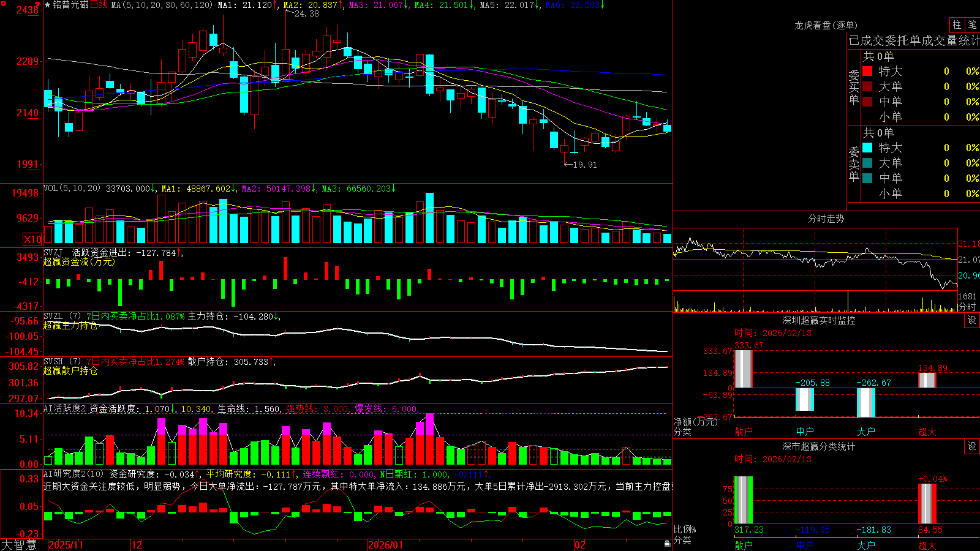Switch 龙虎看盘 to 柱 bar view
This screenshot has width=980, height=551.
[957, 24]
